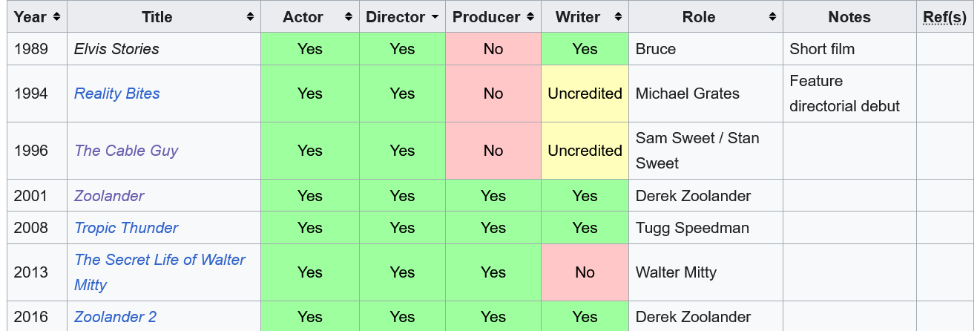Click the Ref(s) column header

click(x=944, y=17)
